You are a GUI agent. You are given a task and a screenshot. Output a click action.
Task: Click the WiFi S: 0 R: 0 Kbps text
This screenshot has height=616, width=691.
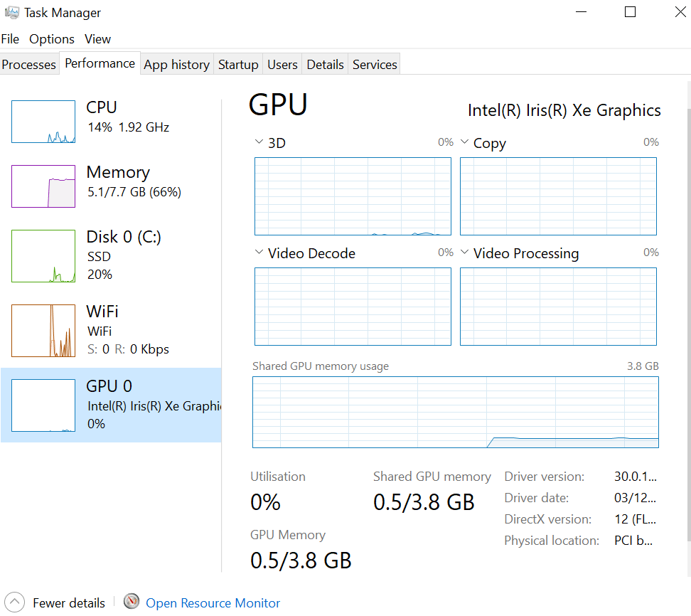click(128, 349)
